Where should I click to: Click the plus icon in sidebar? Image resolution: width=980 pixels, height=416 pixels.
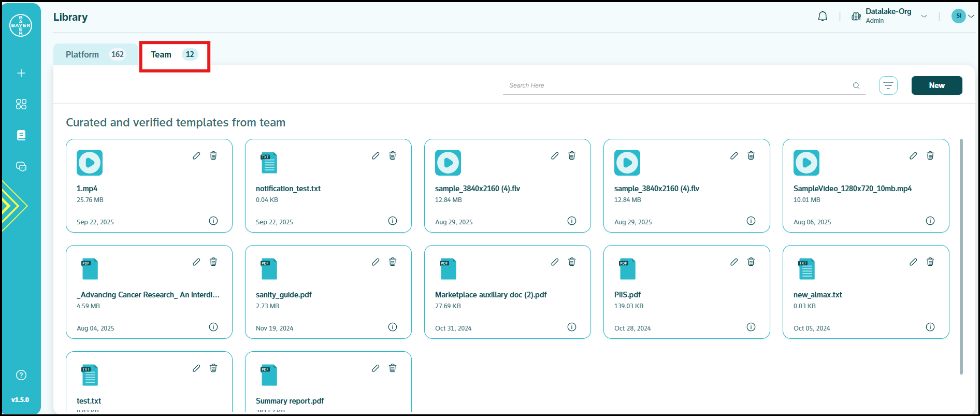tap(21, 73)
